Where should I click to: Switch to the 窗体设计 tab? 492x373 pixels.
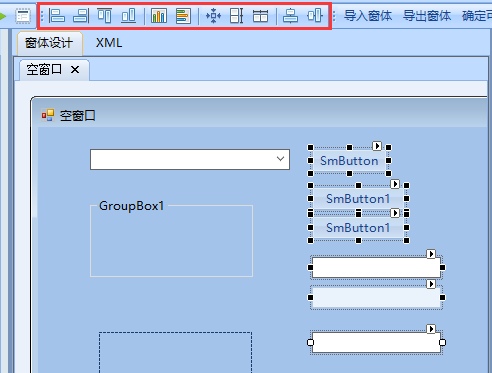pos(50,43)
